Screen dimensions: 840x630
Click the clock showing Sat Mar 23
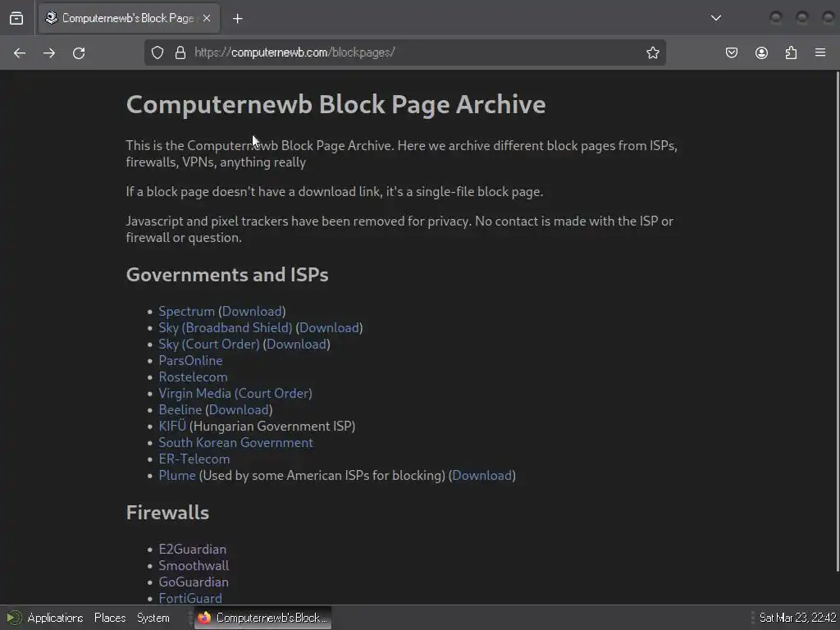797,618
